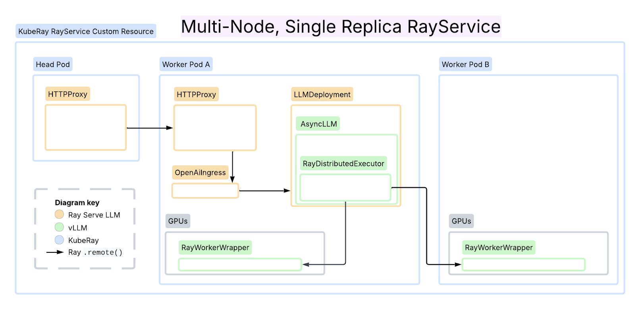Click the empty HTTPProxy box in Worker Pod A

pyautogui.click(x=215, y=128)
